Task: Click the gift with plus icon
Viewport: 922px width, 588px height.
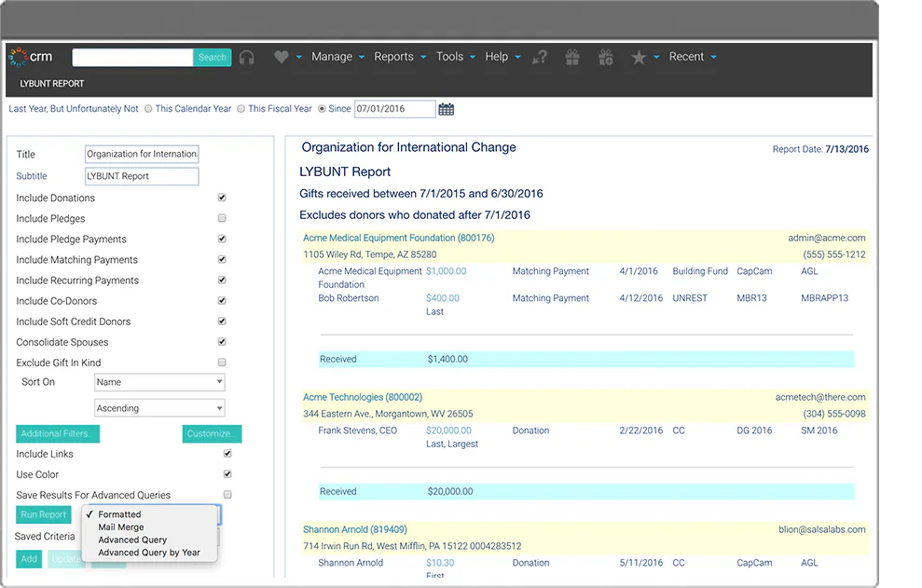Action: point(606,57)
